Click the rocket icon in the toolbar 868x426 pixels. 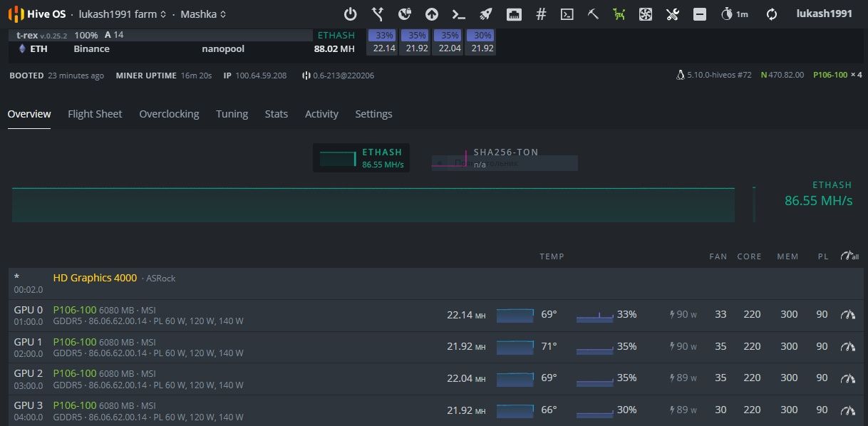coord(486,14)
